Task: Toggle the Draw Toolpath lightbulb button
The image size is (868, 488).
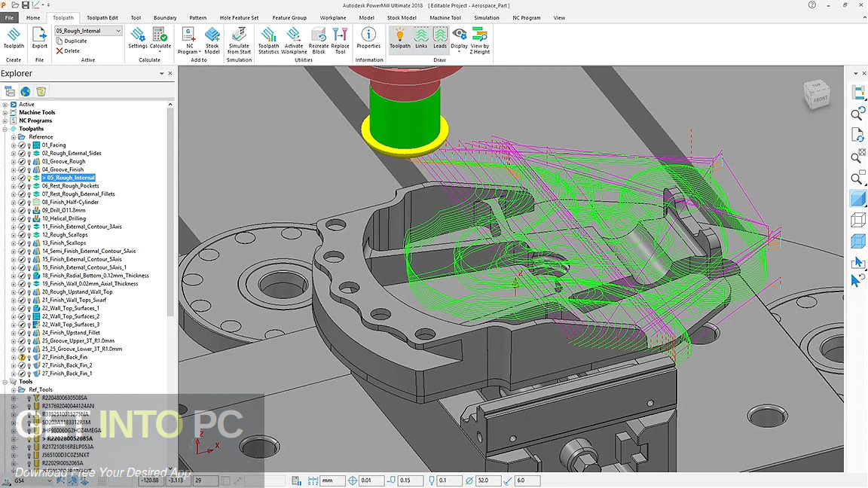Action: [399, 38]
